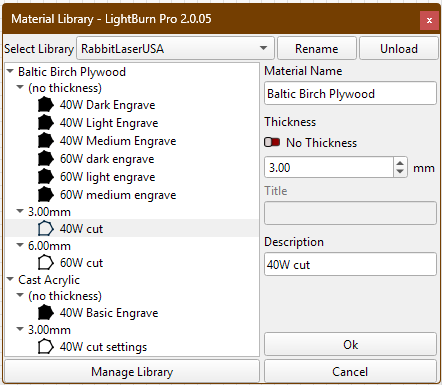This screenshot has height=385, width=442.
Task: Open the Select Library dropdown showing RabbitLaserUSA
Action: click(175, 49)
